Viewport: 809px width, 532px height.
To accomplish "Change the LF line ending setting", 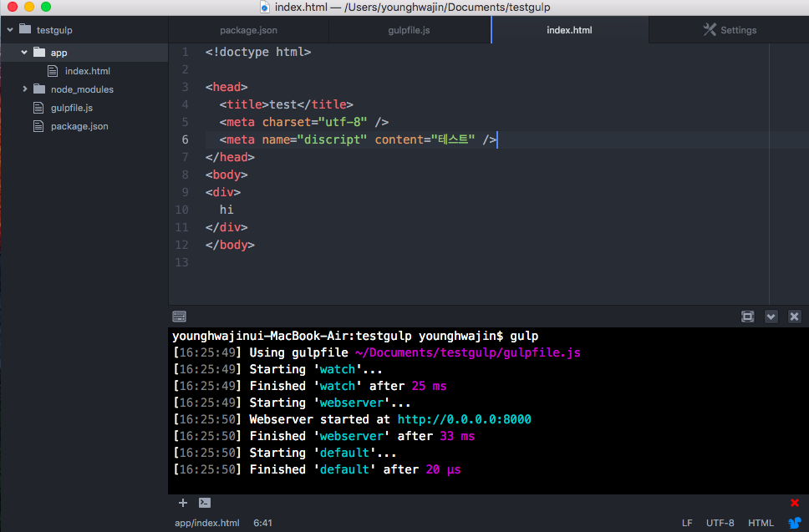I will 687,523.
